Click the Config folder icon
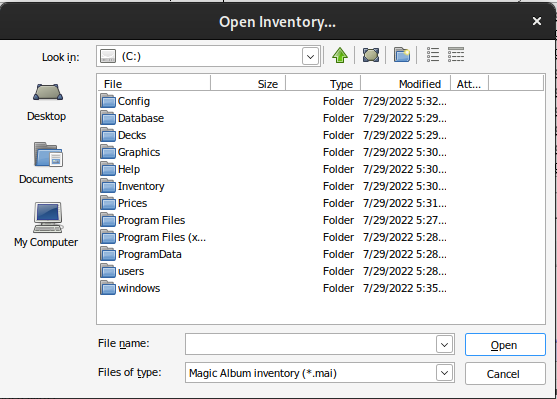 point(108,101)
